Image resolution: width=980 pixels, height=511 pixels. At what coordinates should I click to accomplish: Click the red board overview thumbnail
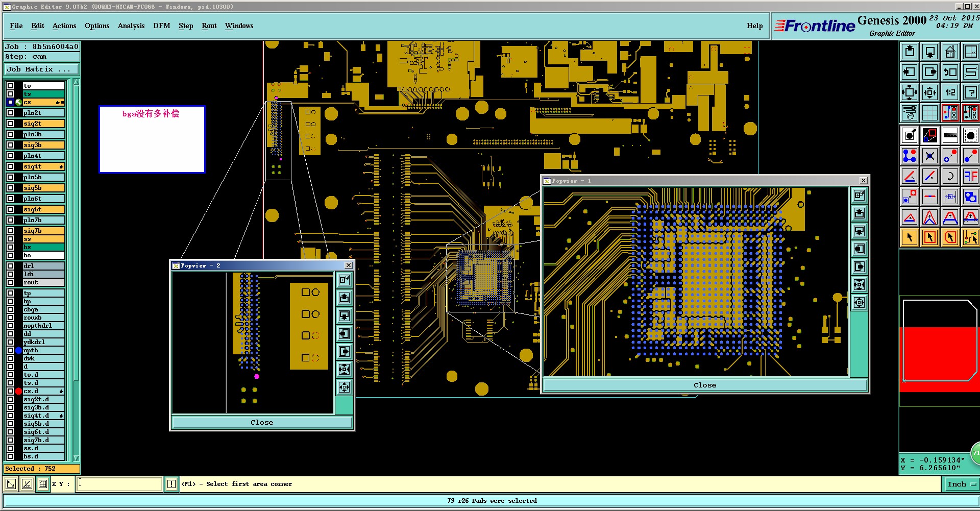(939, 352)
